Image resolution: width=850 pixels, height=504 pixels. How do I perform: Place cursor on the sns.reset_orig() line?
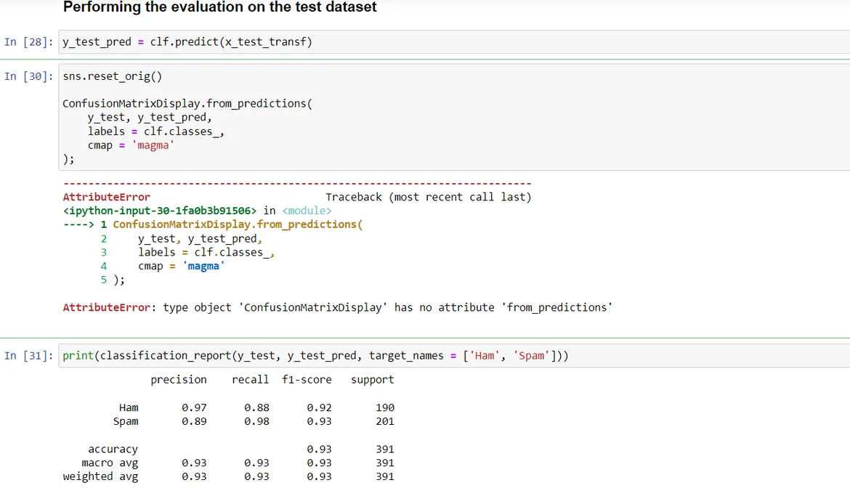(x=113, y=76)
